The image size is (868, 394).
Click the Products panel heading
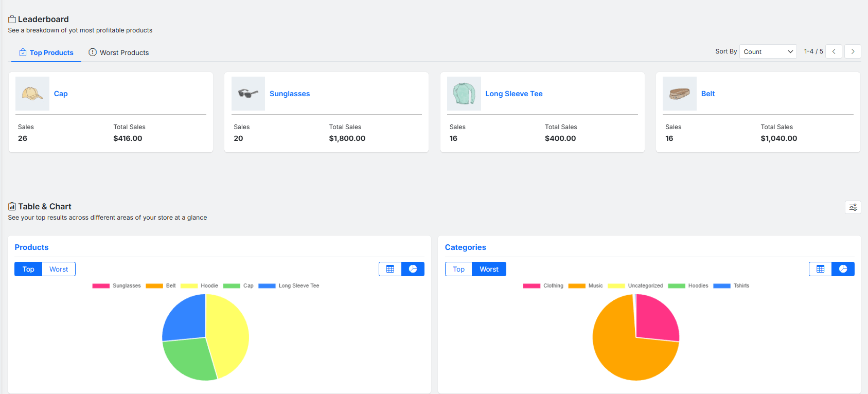31,247
